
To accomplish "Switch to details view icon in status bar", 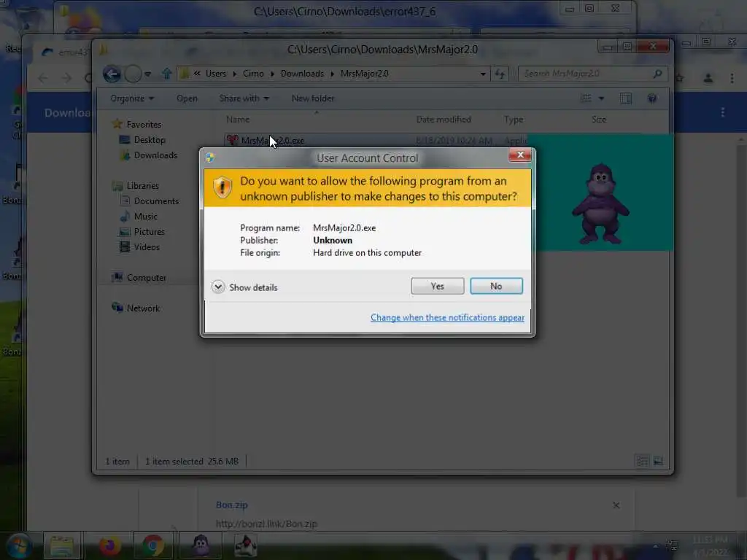I will click(642, 461).
